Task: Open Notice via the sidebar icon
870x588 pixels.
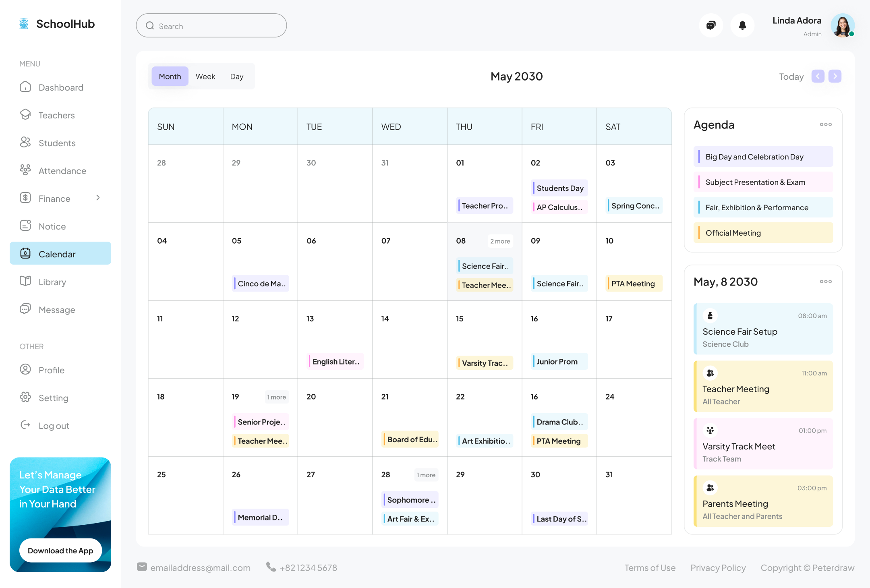Action: point(25,226)
